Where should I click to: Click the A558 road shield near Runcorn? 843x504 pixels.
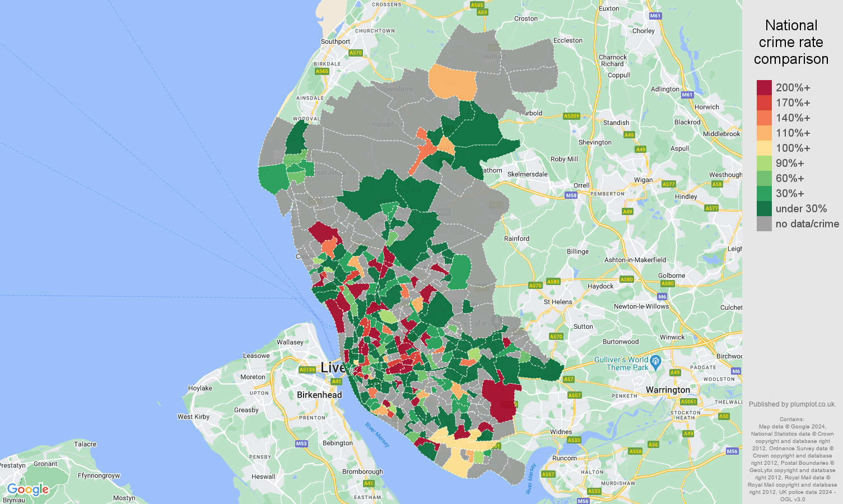635,451
